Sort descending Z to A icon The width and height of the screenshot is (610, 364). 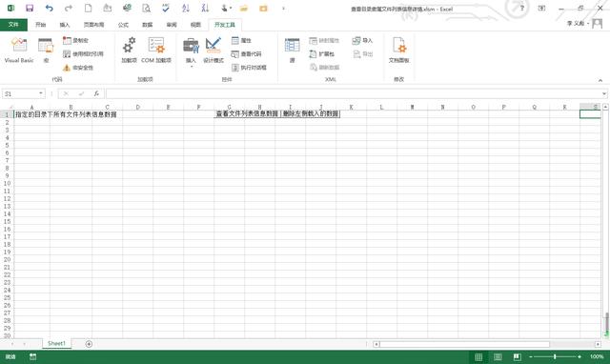click(x=205, y=9)
